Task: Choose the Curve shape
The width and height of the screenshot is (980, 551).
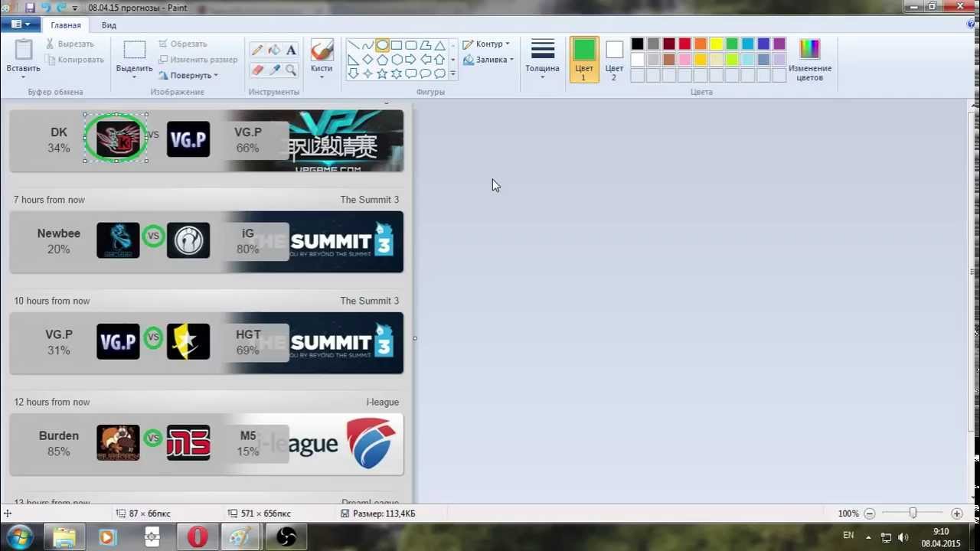Action: point(367,45)
